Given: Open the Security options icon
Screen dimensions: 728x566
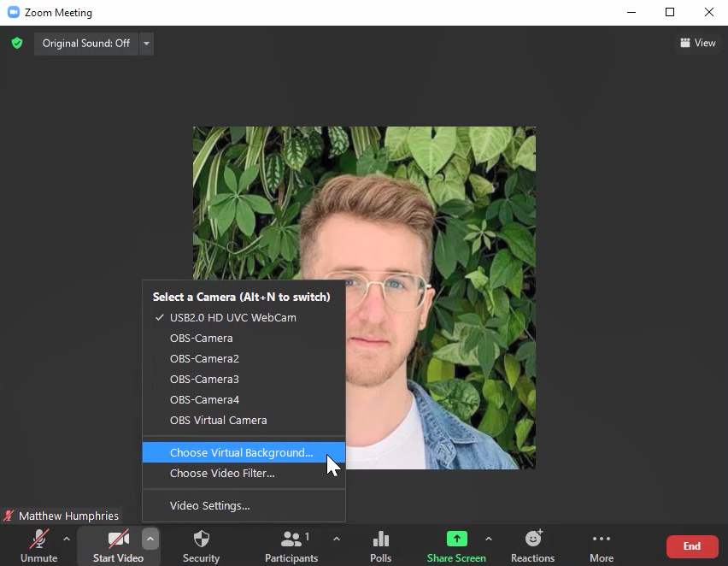Looking at the screenshot, I should tap(201, 540).
